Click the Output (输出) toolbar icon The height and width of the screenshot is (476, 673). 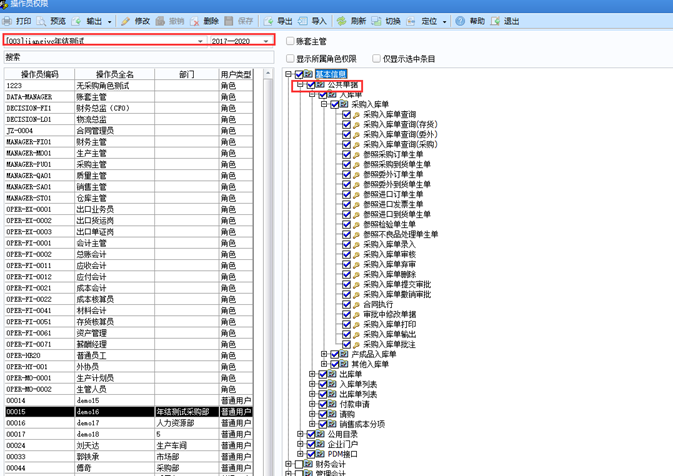pyautogui.click(x=76, y=21)
